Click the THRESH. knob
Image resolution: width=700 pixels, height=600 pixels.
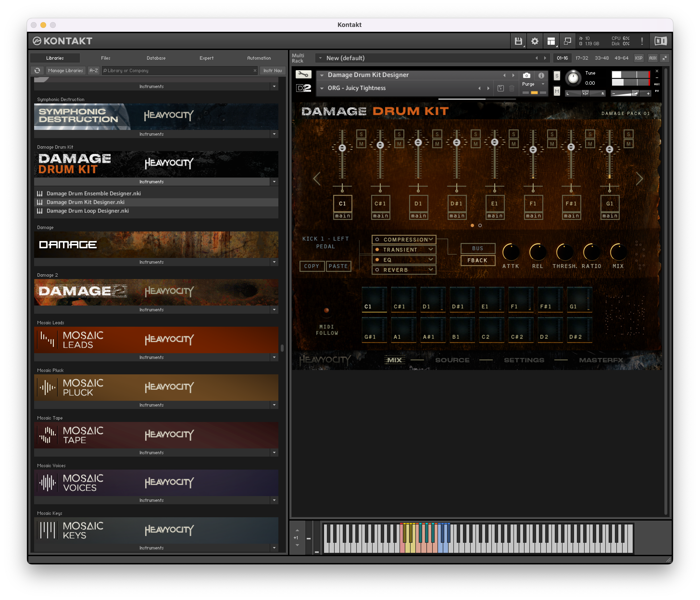pyautogui.click(x=564, y=252)
